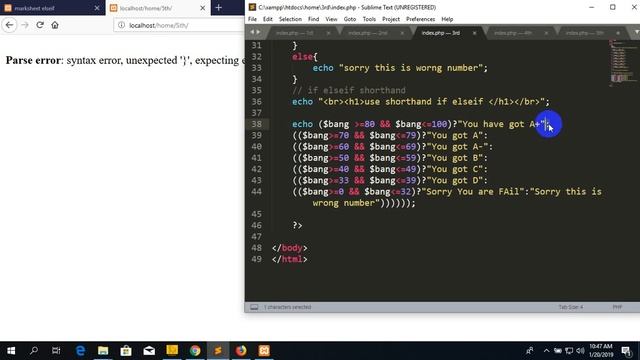This screenshot has width=640, height=360.
Task: Switch to Firefox in the taskbar
Action: coord(241,351)
